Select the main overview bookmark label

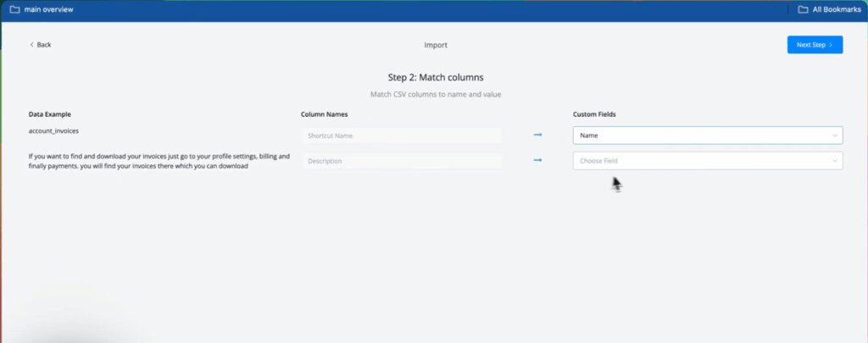click(49, 10)
